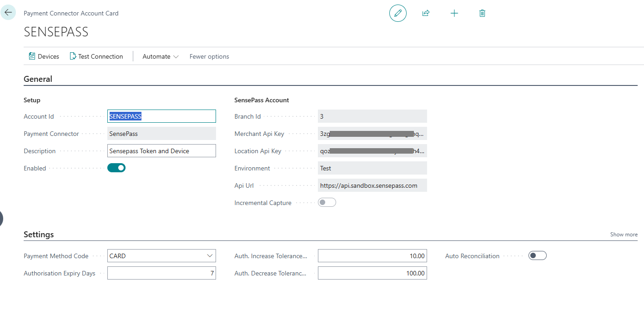Click the Api Url field
This screenshot has height=315, width=644.
(x=372, y=185)
